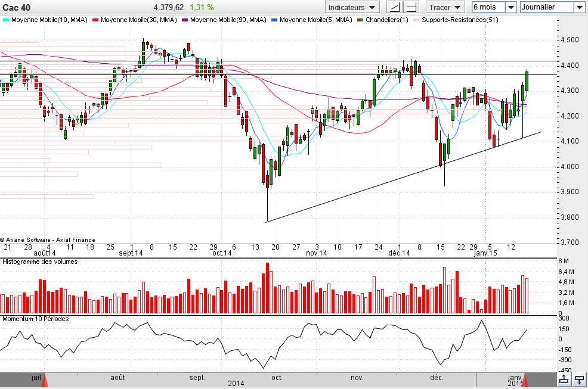Image resolution: width=588 pixels, height=389 pixels.
Task: Select the horizontal line drawing tool
Action: click(x=411, y=7)
